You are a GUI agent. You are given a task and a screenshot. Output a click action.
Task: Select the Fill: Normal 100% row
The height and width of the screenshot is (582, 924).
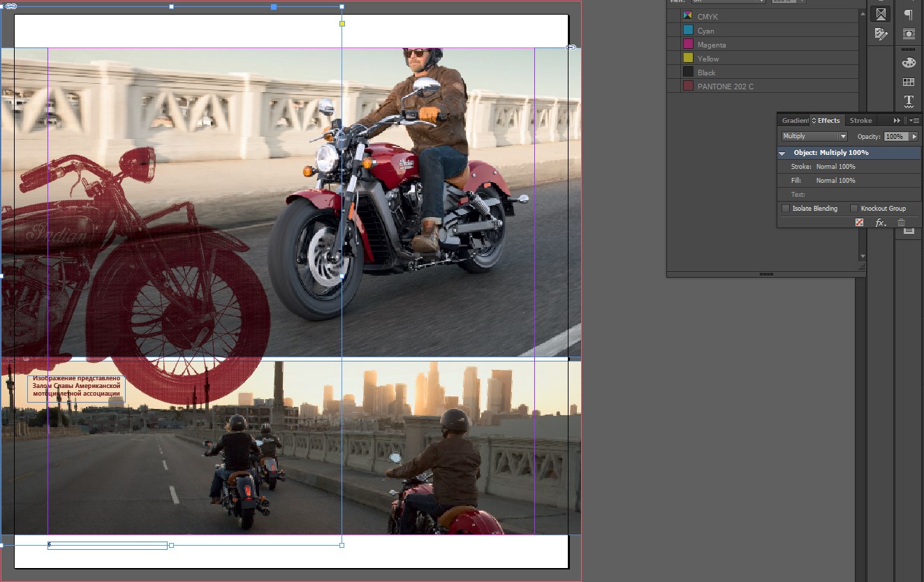click(x=849, y=181)
